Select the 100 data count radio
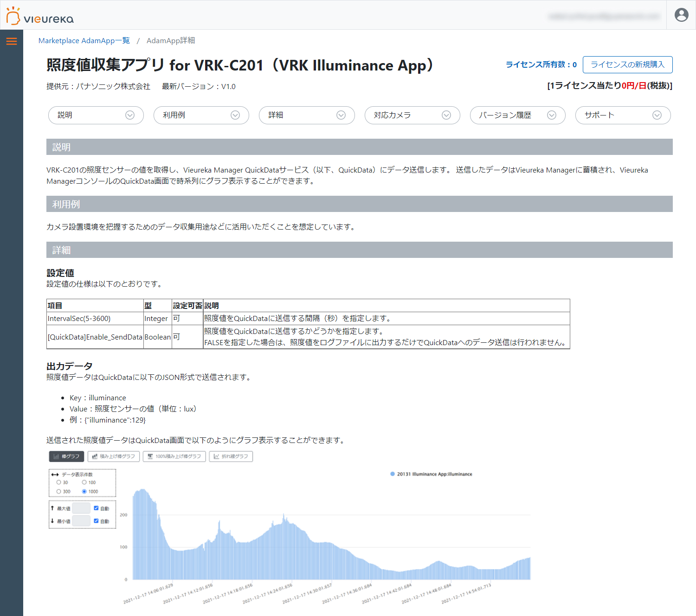The width and height of the screenshot is (696, 616). (x=84, y=482)
